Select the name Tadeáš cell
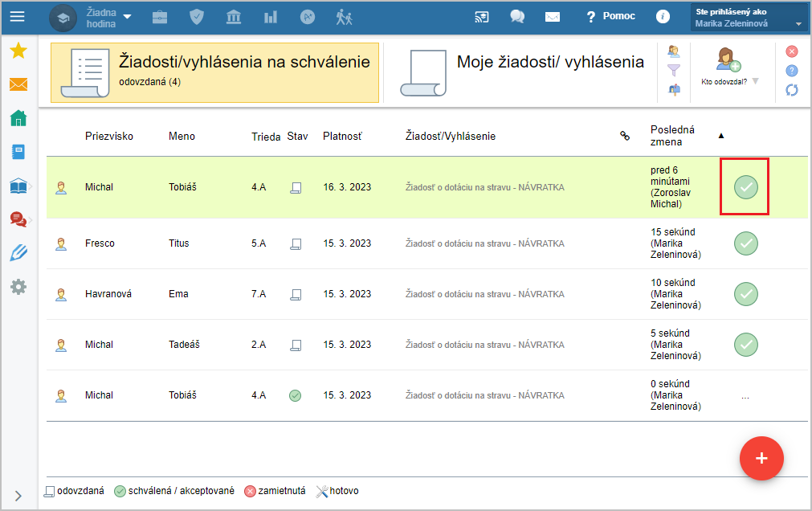Viewport: 812px width, 511px height. 184,345
